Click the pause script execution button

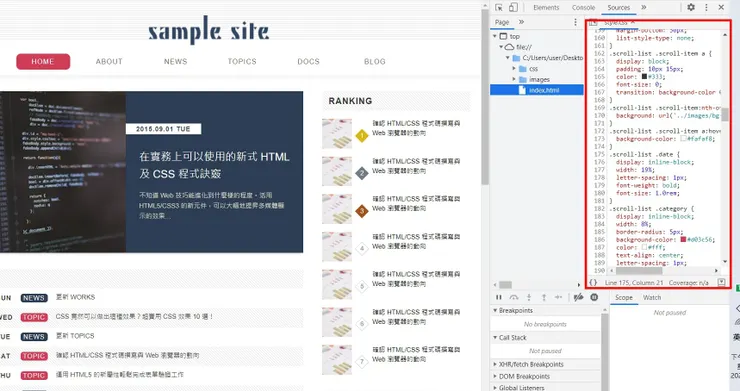[x=499, y=298]
